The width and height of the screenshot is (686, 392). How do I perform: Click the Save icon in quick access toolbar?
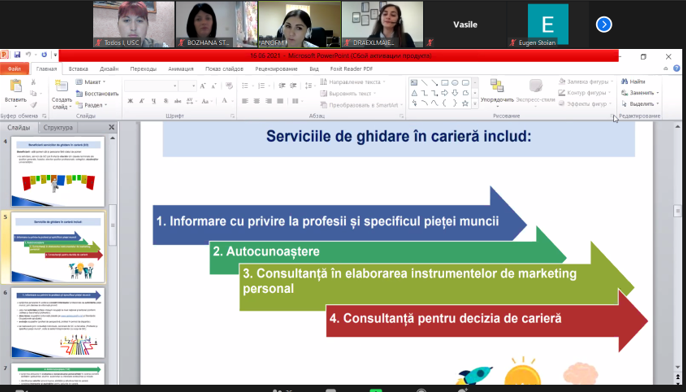[x=17, y=55]
